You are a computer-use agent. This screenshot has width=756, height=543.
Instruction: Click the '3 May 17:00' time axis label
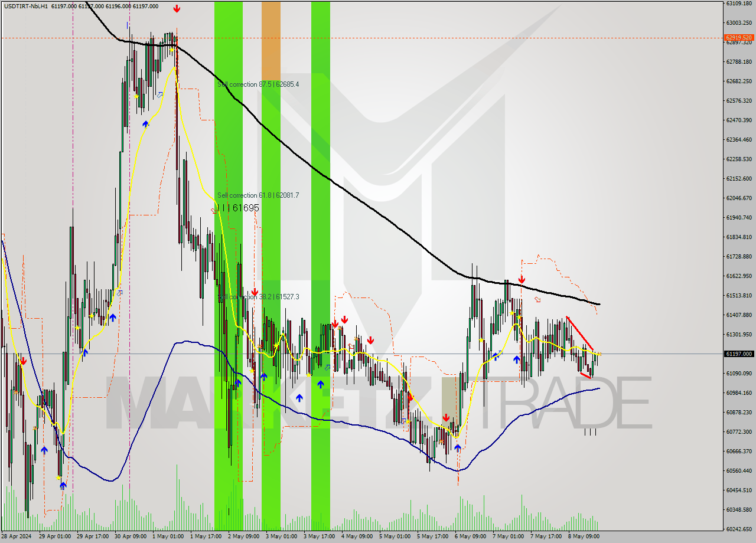pos(319,537)
